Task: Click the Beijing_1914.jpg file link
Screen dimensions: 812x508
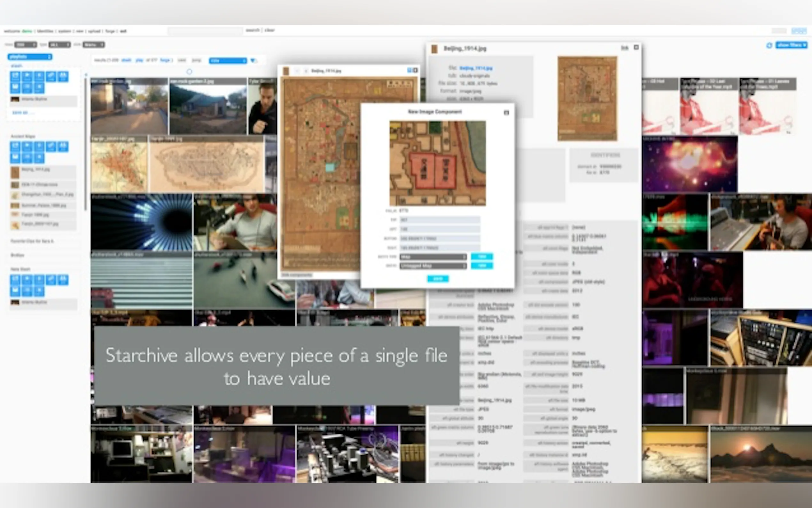Action: 476,68
